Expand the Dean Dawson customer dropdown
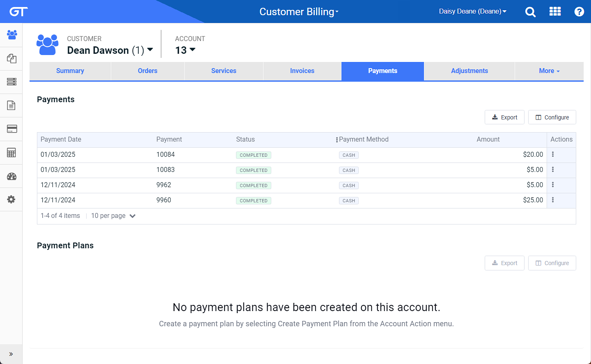 150,50
